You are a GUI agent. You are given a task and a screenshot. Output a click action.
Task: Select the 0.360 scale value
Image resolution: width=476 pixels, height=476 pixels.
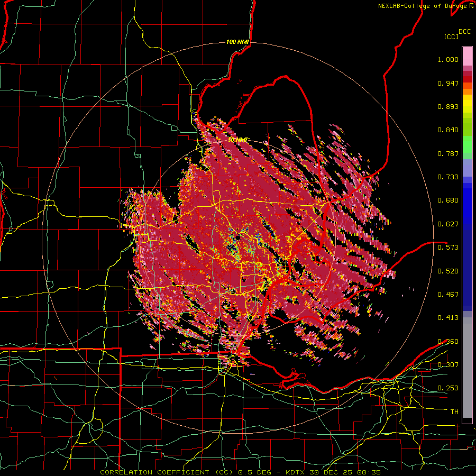[448, 342]
